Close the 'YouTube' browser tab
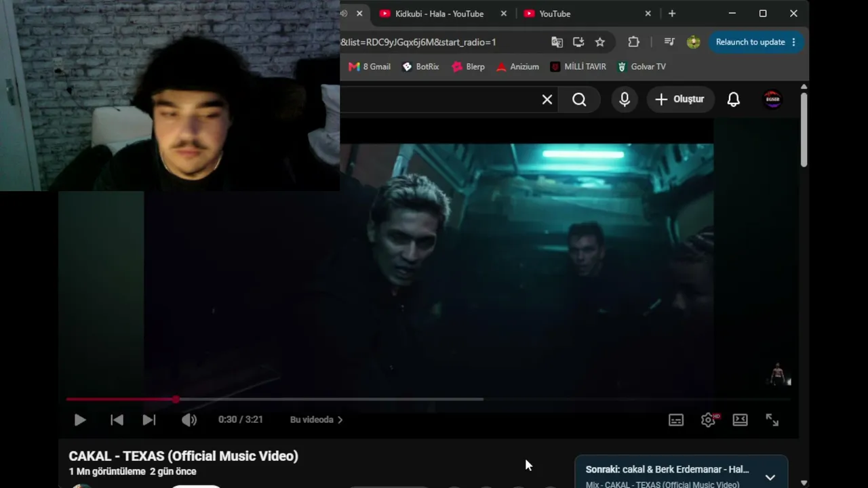Screen dimensions: 868x488 (648, 14)
